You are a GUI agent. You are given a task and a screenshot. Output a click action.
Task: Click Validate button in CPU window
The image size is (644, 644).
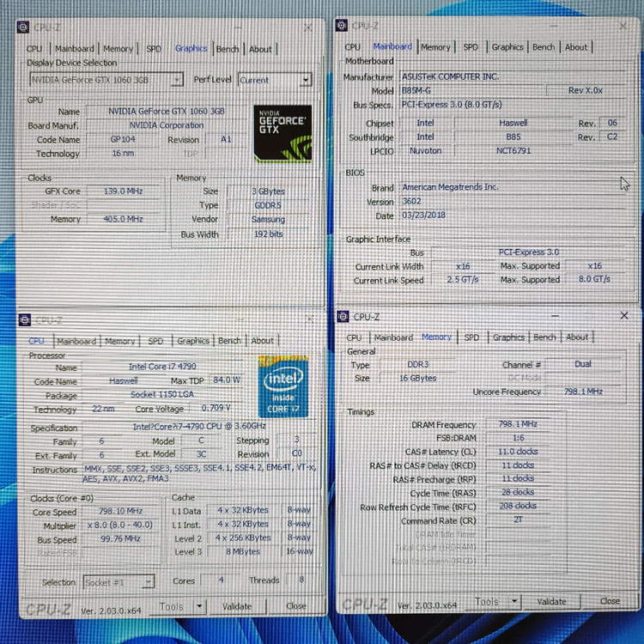pos(237,606)
